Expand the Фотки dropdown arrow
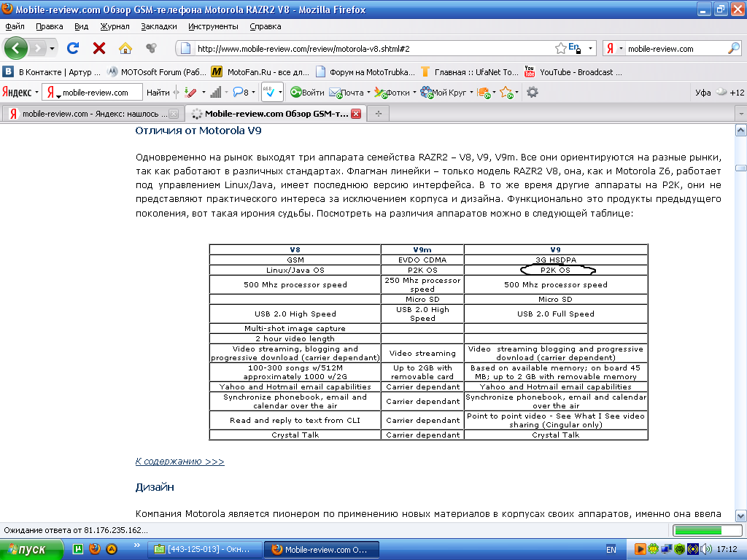The width and height of the screenshot is (747, 560). 414,93
